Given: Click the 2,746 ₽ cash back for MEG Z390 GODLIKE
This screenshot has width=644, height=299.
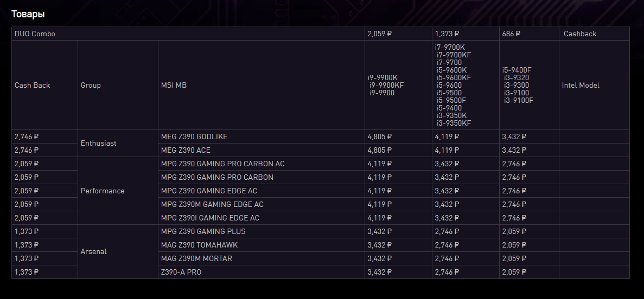Looking at the screenshot, I should 26,136.
